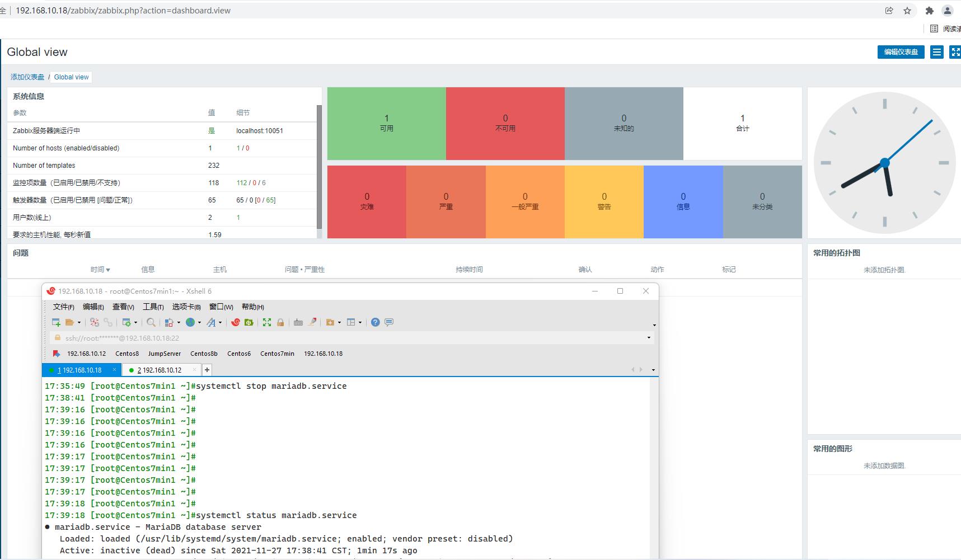Viewport: 961px width, 560px height.
Task: Toggle Xshell full screen with green arrows icon
Action: point(267,322)
